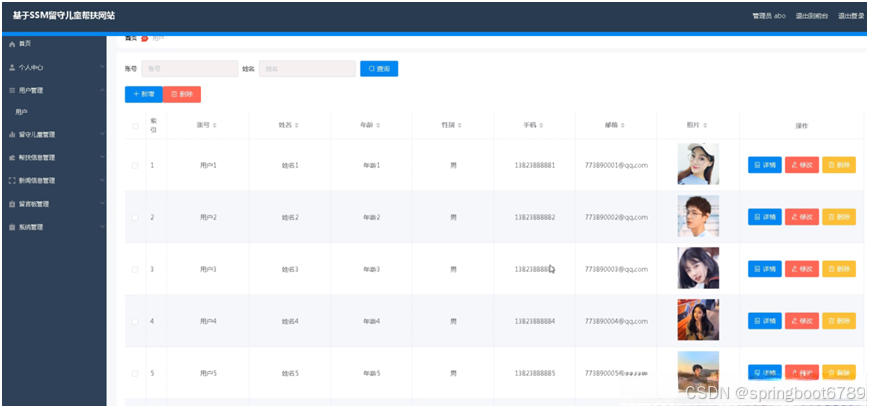
Task: Click phone cell 13823888885
Action: (x=534, y=374)
